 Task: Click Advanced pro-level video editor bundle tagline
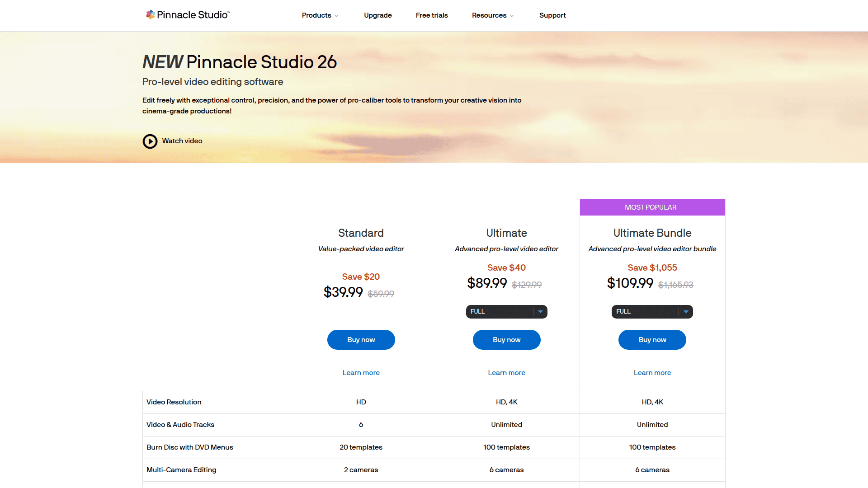pos(652,249)
